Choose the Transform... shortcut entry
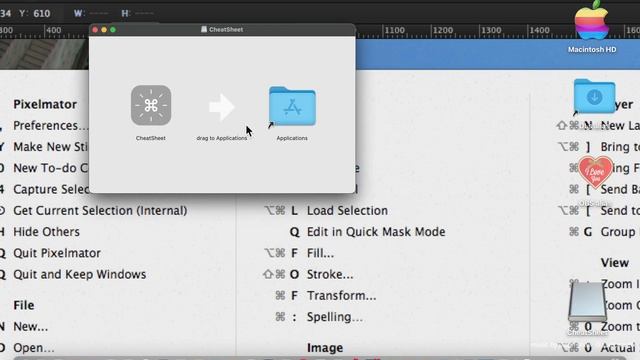 coord(342,296)
